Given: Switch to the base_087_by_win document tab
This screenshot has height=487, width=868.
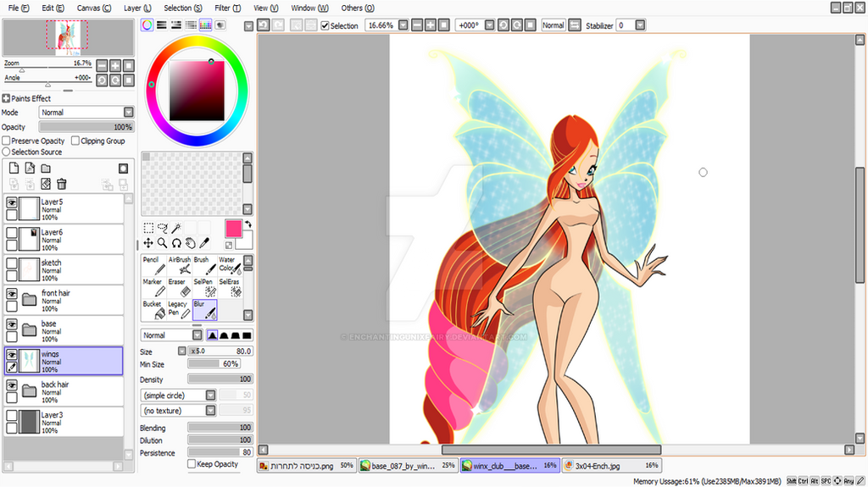Looking at the screenshot, I should [408, 466].
